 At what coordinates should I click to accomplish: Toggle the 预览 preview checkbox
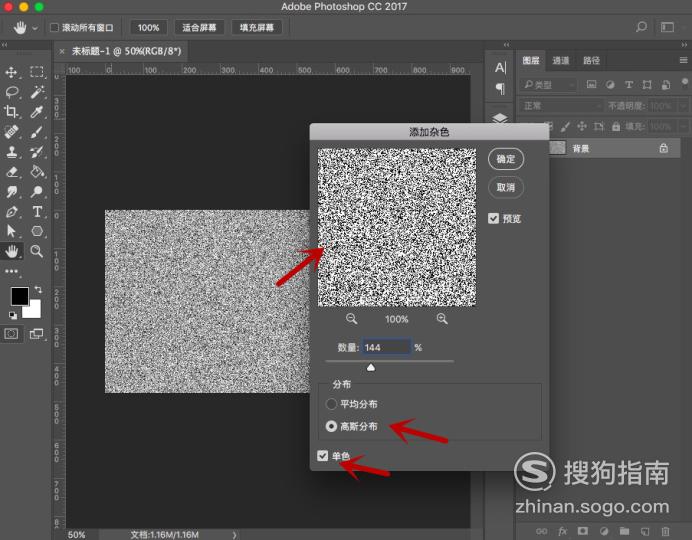pos(493,218)
